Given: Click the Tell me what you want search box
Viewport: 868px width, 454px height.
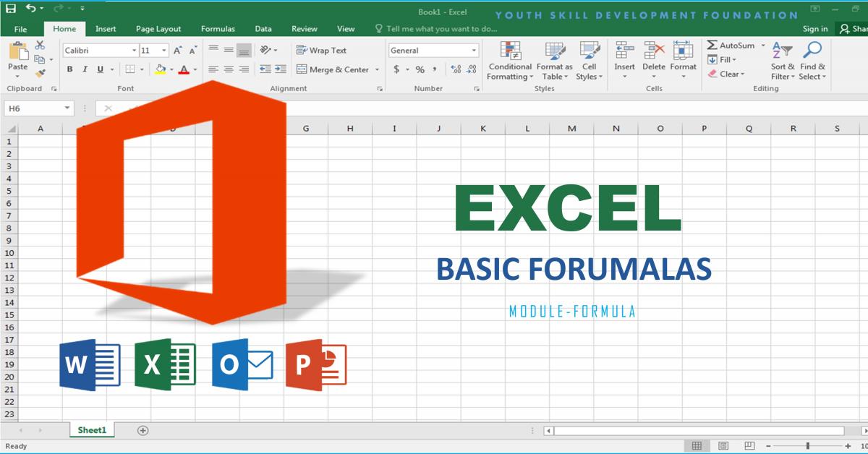Looking at the screenshot, I should click(x=436, y=29).
